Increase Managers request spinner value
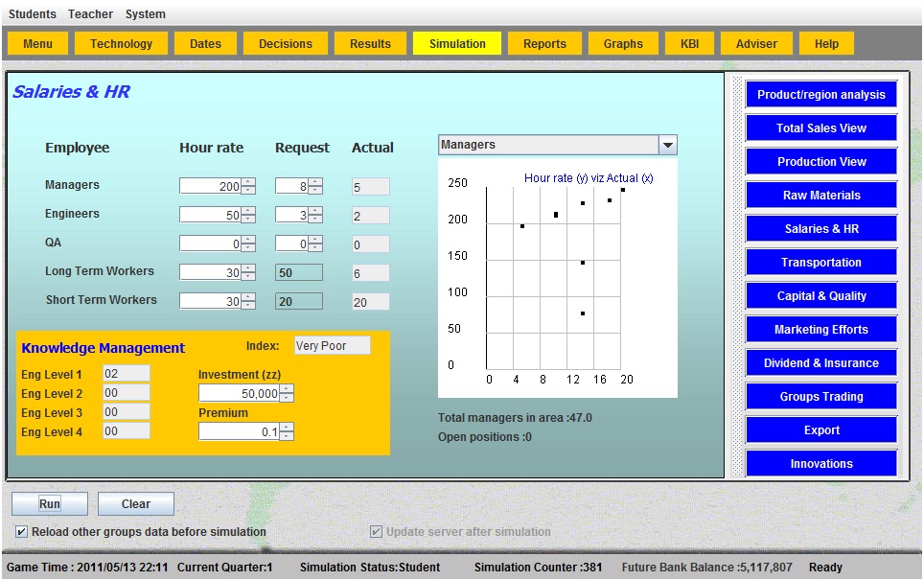 click(x=315, y=182)
